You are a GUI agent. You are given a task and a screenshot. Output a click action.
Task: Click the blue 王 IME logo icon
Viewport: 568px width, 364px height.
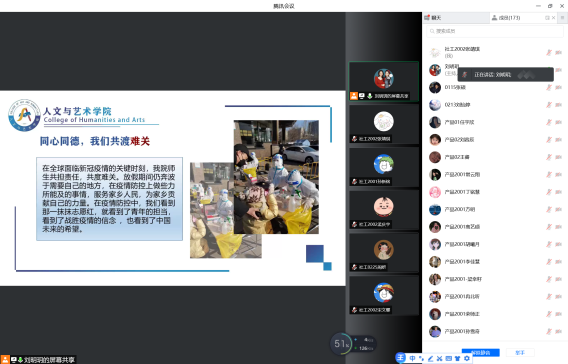(x=401, y=358)
